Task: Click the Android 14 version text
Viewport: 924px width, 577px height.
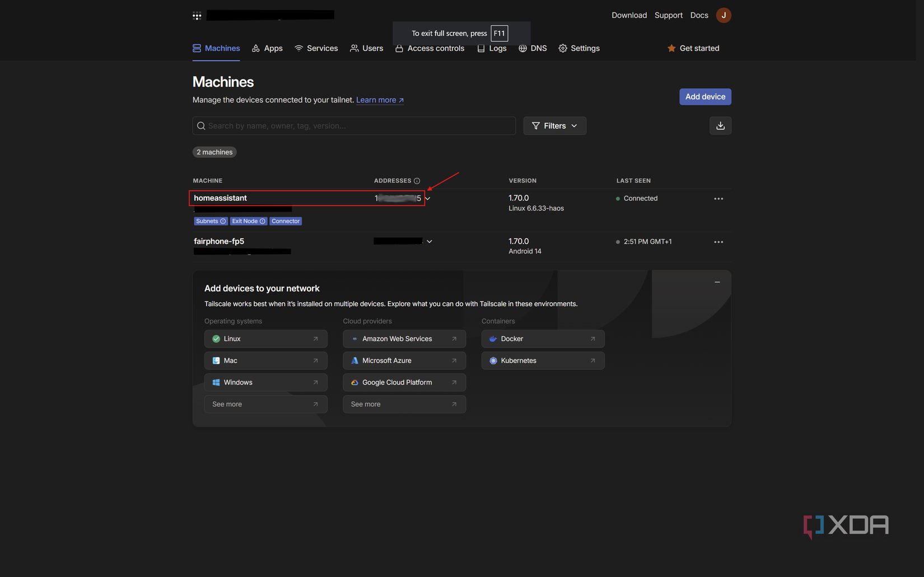Action: pos(525,251)
